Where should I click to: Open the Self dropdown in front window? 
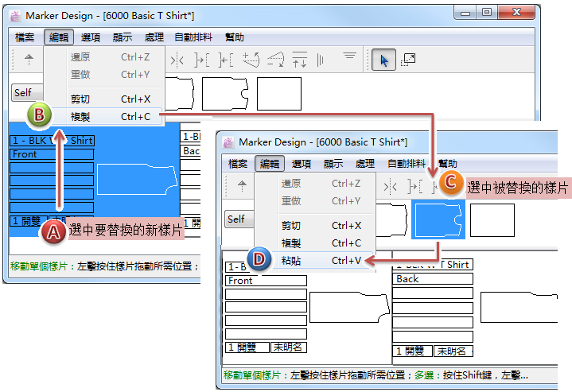pyautogui.click(x=236, y=219)
